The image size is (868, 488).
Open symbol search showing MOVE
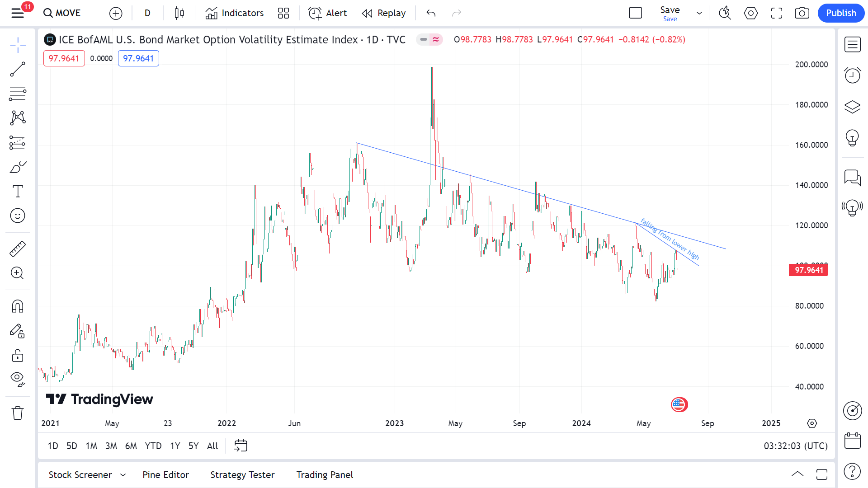[x=62, y=13]
